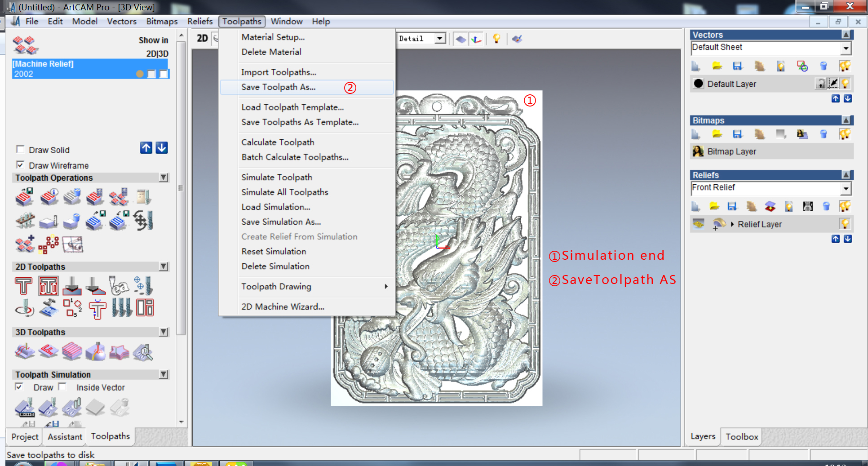868x466 pixels.
Task: Click the Machine Relief toolpath orange color dot
Action: tap(140, 74)
